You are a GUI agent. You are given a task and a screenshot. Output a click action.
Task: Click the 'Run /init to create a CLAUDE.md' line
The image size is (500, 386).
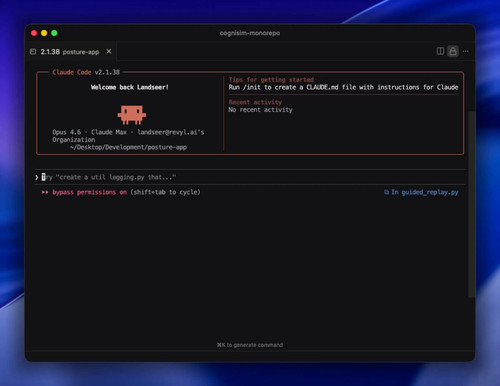click(x=343, y=87)
